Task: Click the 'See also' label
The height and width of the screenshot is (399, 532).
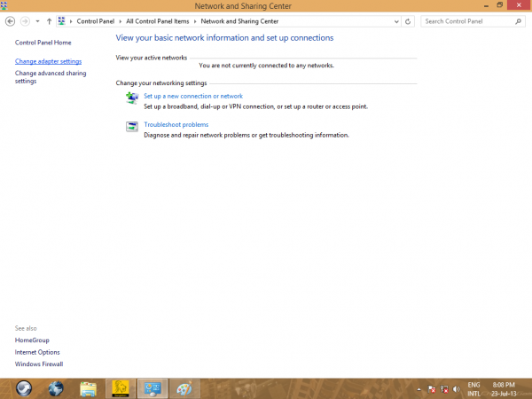Action: click(26, 328)
